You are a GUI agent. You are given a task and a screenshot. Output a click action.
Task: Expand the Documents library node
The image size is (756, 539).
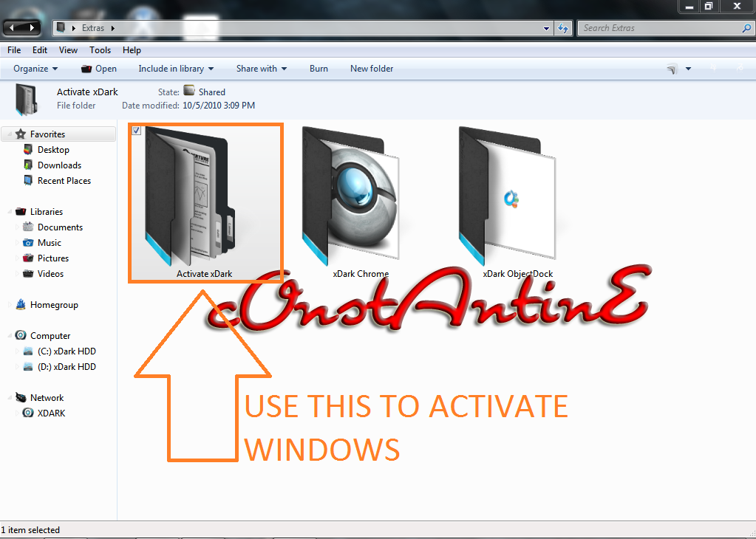coord(17,227)
